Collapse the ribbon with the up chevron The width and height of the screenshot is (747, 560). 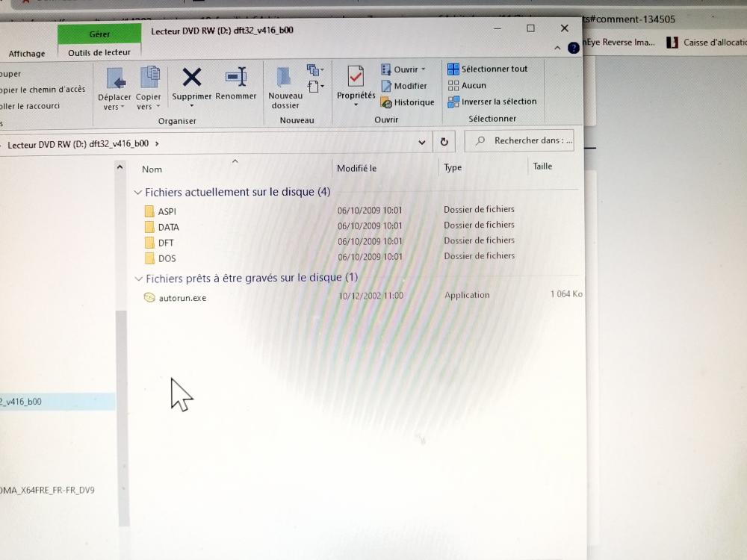[557, 48]
